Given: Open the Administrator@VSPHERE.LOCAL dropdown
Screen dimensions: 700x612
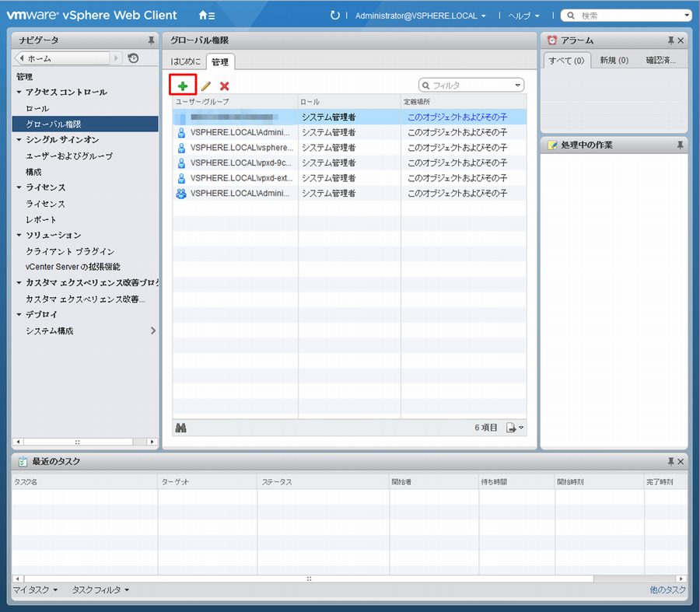Looking at the screenshot, I should (x=420, y=16).
